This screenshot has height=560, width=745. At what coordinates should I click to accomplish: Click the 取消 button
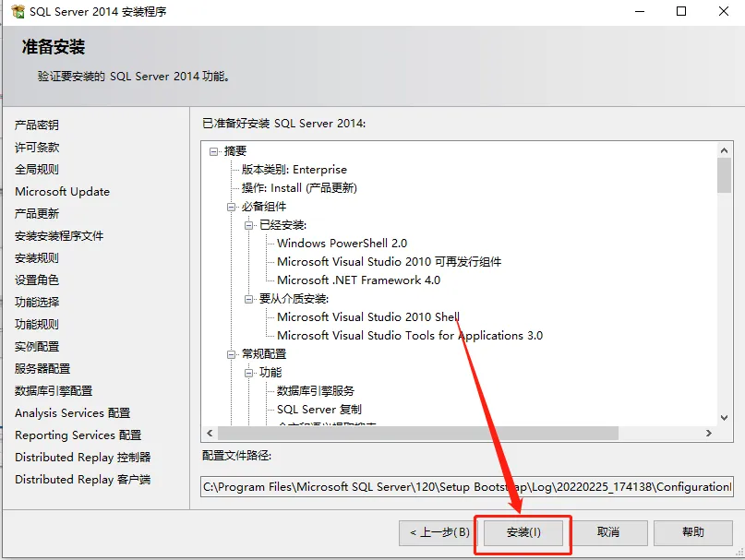point(607,532)
